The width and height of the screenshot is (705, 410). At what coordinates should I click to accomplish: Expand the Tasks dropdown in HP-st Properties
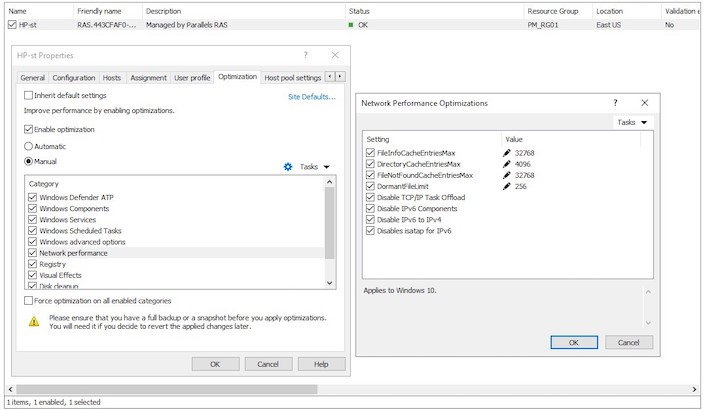tap(315, 167)
